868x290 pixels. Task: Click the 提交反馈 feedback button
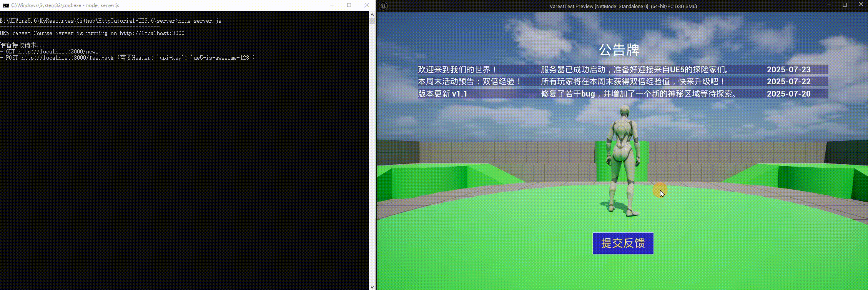tap(623, 243)
